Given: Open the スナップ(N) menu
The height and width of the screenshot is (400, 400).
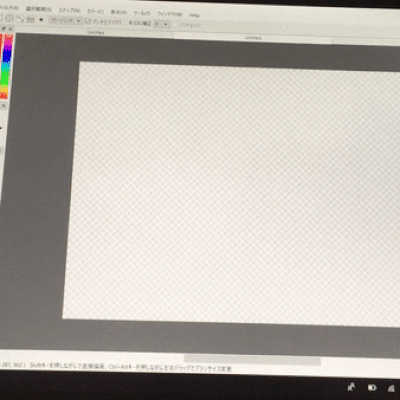Looking at the screenshot, I should point(69,10).
